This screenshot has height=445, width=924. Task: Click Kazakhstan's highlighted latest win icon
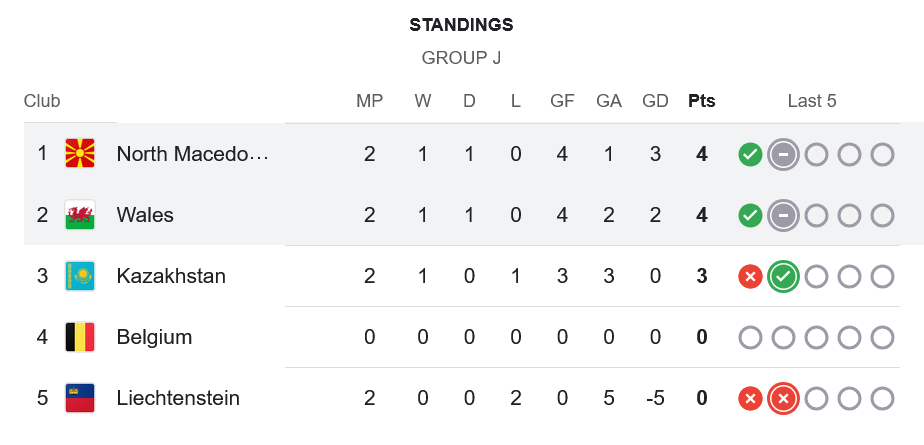pos(783,276)
